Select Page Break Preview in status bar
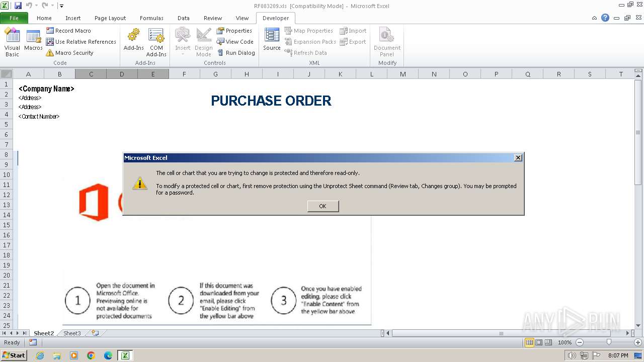The width and height of the screenshot is (644, 362). tap(548, 342)
